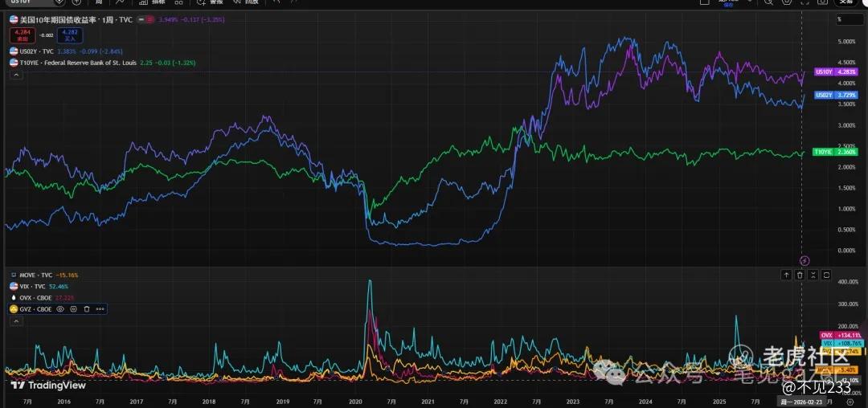
Task: Open the GVZ more options (three dots)
Action: [x=100, y=309]
